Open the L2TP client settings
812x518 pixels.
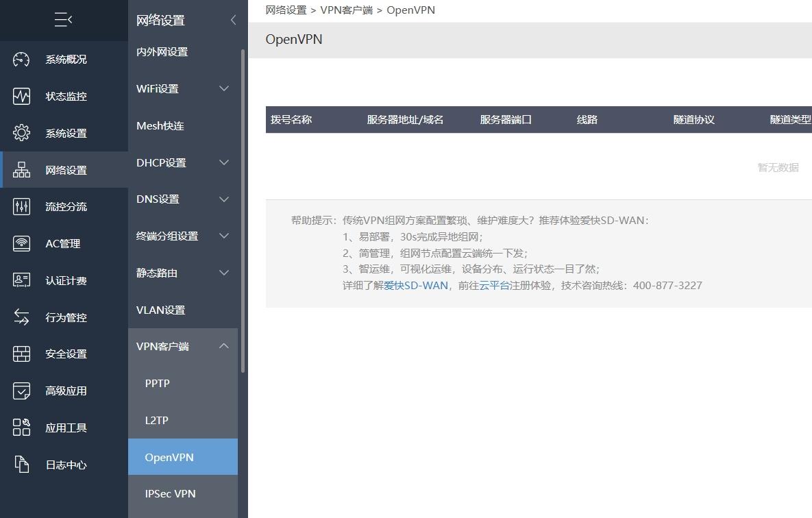[x=156, y=420]
